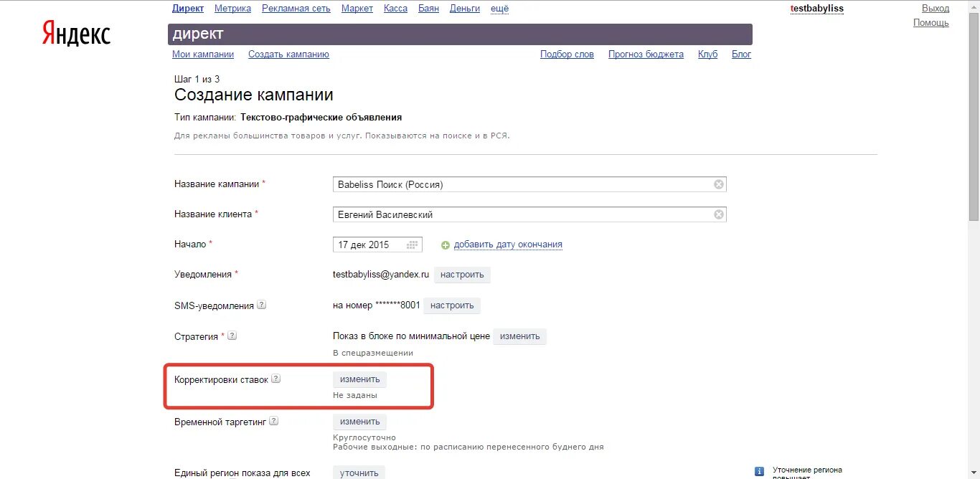Click the blue info icon beside Уточнение региона

[x=759, y=471]
